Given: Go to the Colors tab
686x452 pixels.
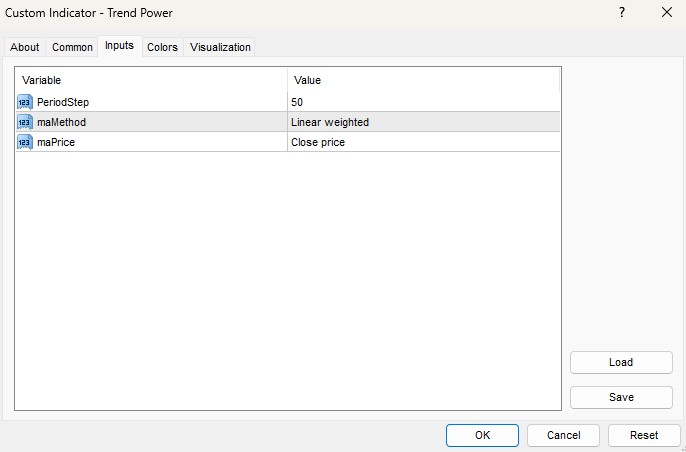Looking at the screenshot, I should coord(162,47).
